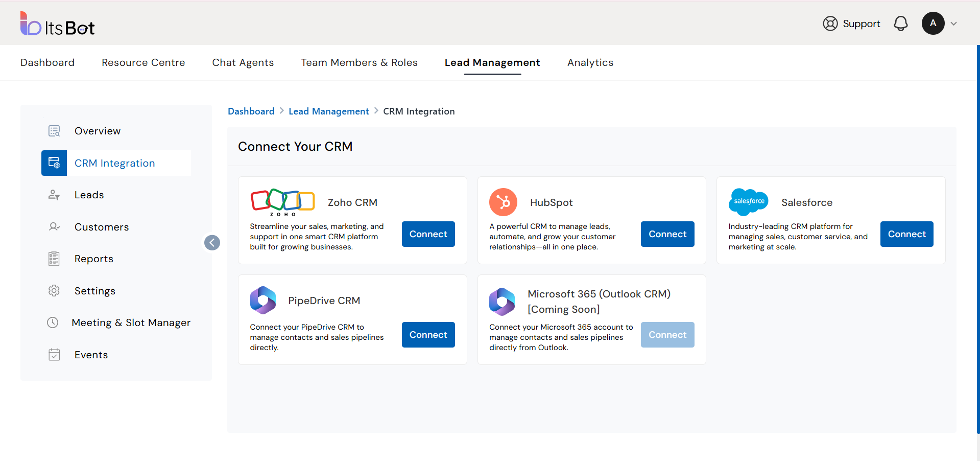The width and height of the screenshot is (980, 461).
Task: Click the Events calendar icon
Action: click(x=54, y=355)
